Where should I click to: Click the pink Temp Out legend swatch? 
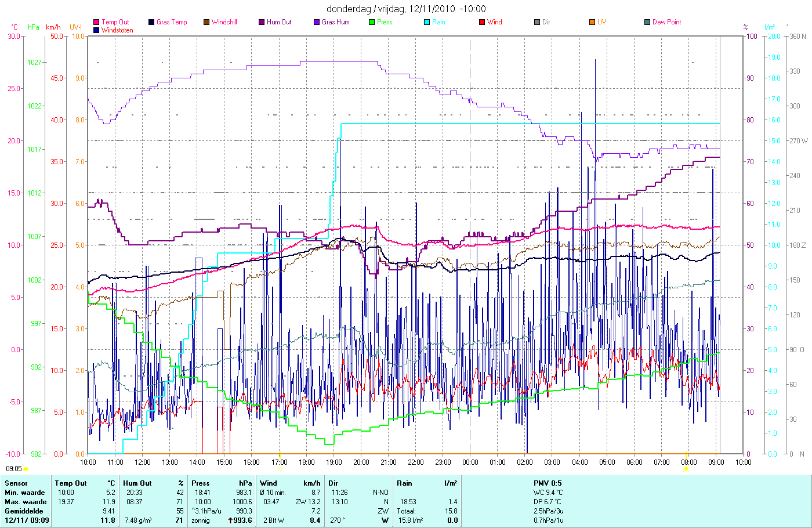(x=96, y=22)
